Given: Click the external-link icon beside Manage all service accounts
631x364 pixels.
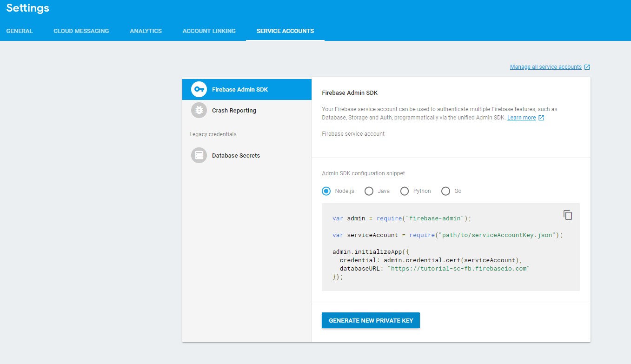Looking at the screenshot, I should (x=587, y=67).
